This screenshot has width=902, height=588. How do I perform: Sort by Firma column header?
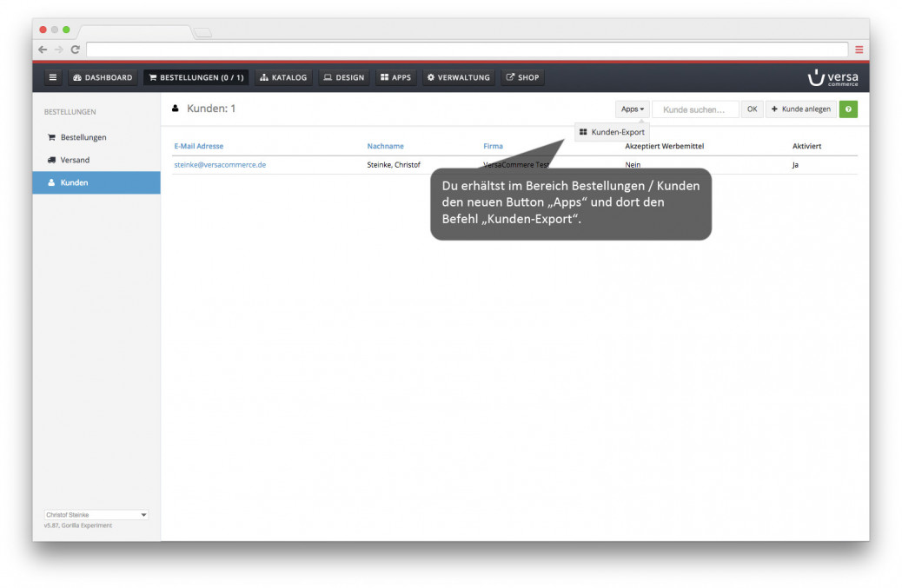493,146
